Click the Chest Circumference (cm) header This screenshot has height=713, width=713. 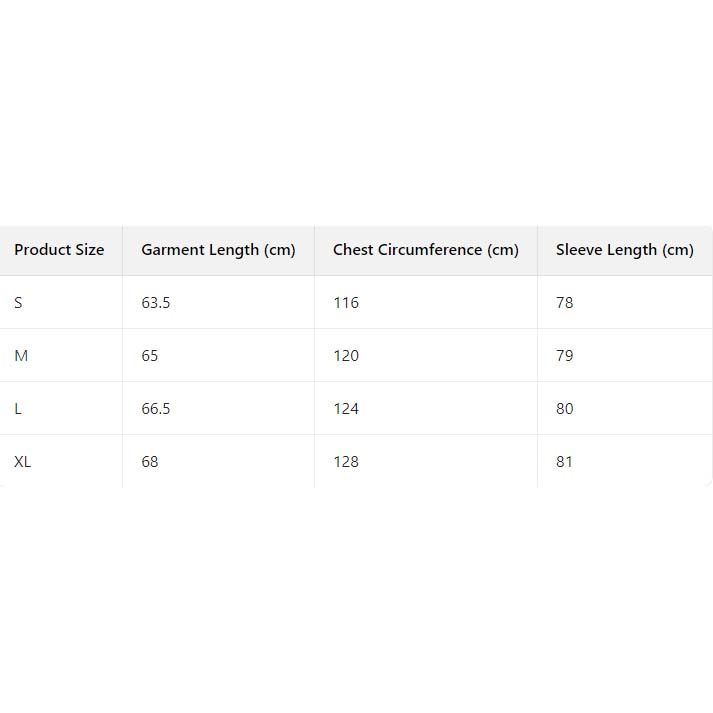[x=426, y=250]
